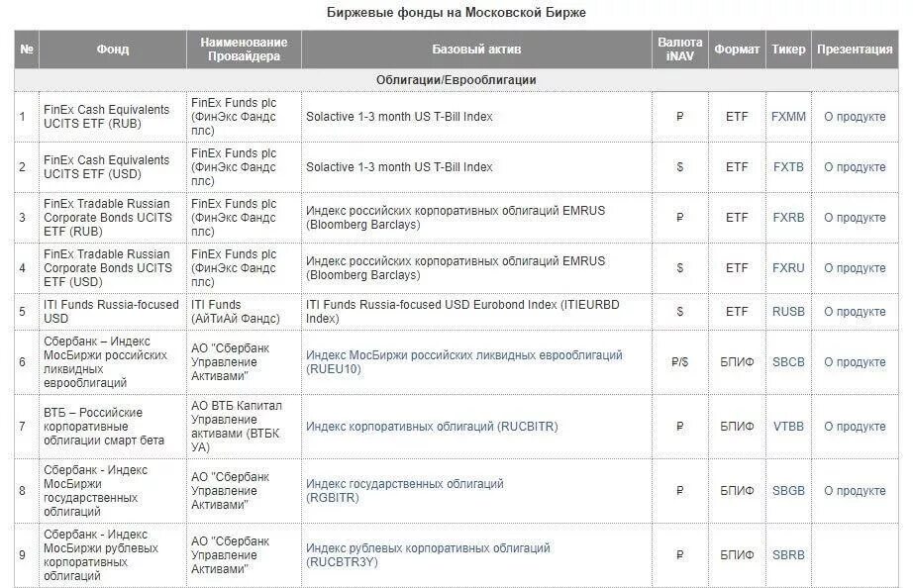913x588 pixels.
Task: Open the RUCBTR3Y ruble corporate index link
Action: pyautogui.click(x=428, y=555)
